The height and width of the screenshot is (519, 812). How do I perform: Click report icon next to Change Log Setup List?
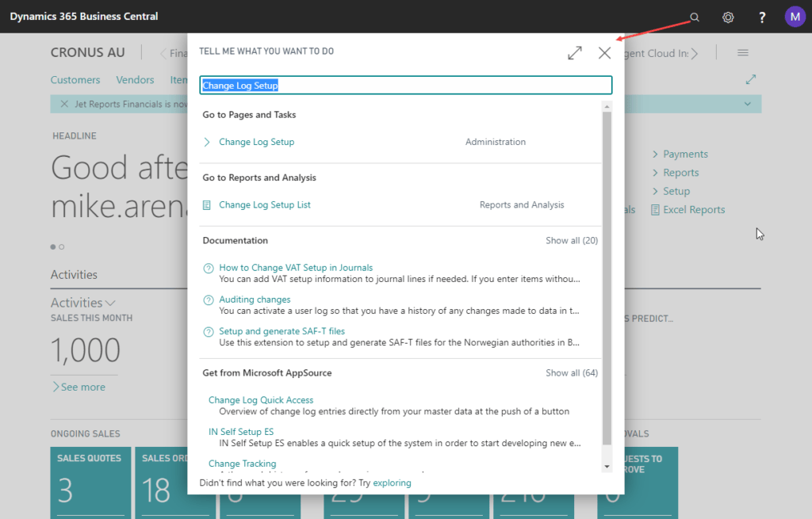(207, 205)
